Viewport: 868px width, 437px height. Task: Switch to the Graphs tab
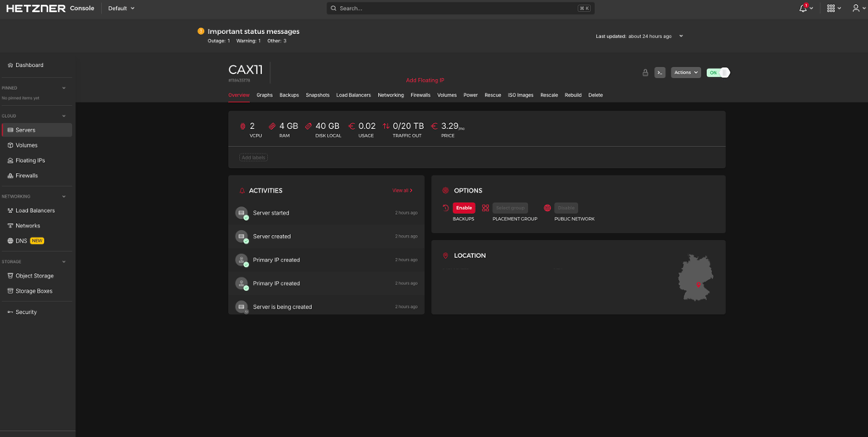pyautogui.click(x=264, y=95)
